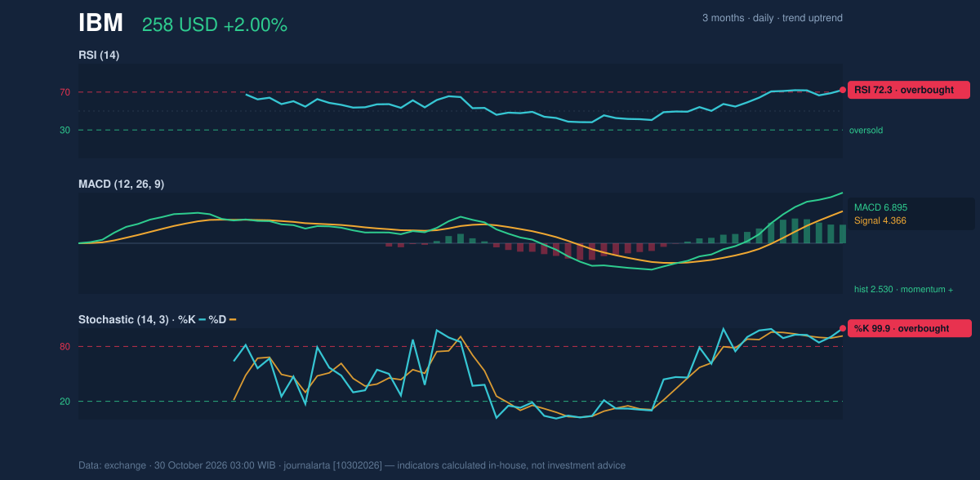Click the Stochastic 80 axis label
The width and height of the screenshot is (980, 480).
[x=65, y=347]
